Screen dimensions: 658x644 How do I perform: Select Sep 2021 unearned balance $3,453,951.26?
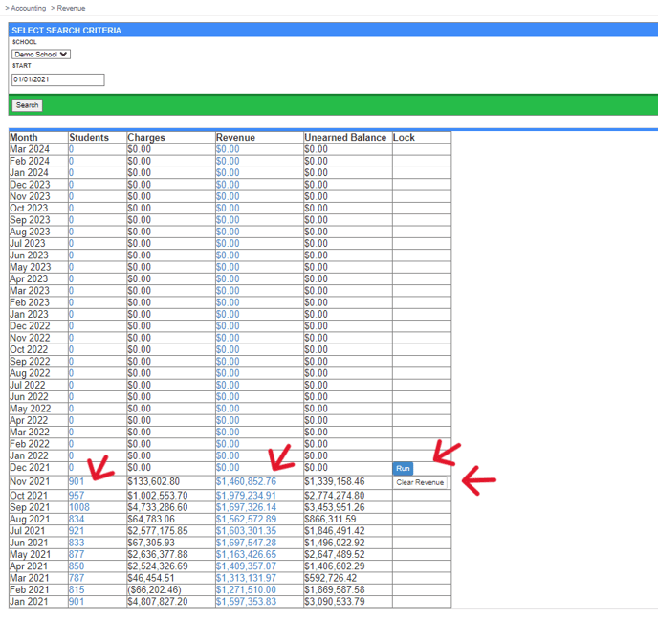tap(335, 507)
